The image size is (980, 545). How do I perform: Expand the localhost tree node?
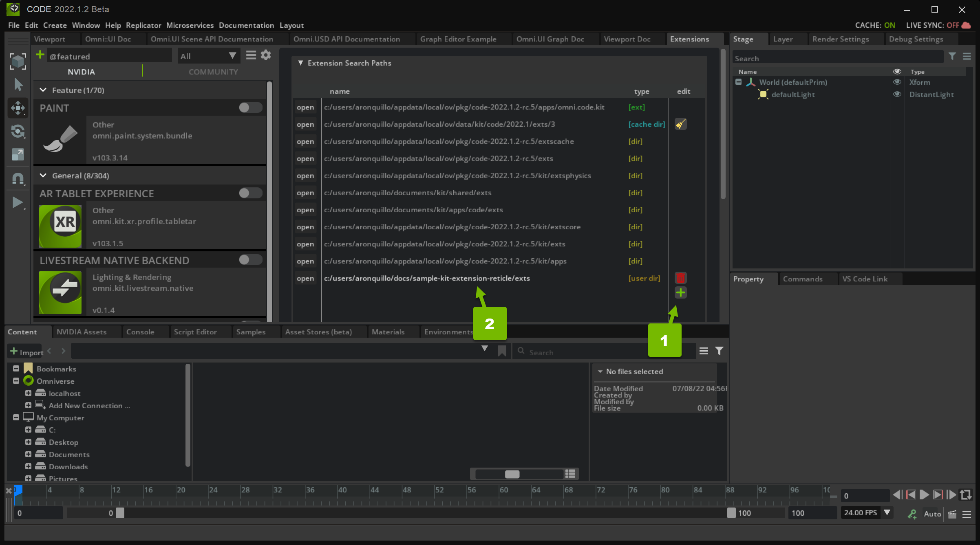[28, 393]
